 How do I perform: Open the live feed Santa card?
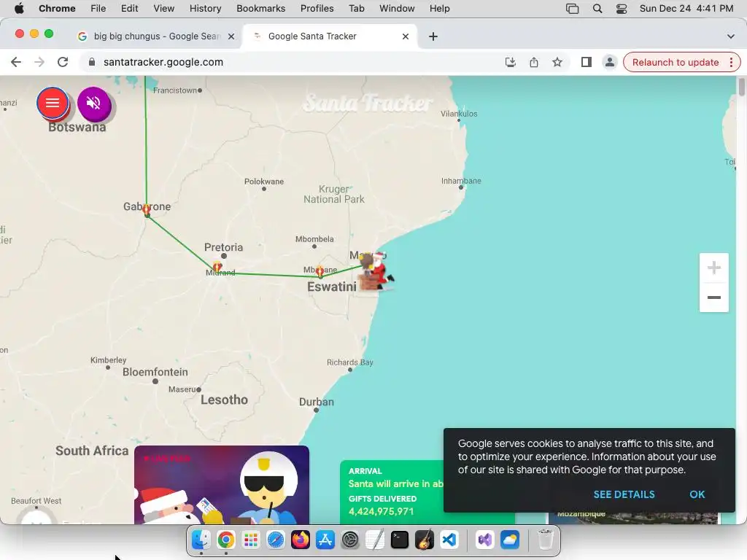(x=222, y=485)
